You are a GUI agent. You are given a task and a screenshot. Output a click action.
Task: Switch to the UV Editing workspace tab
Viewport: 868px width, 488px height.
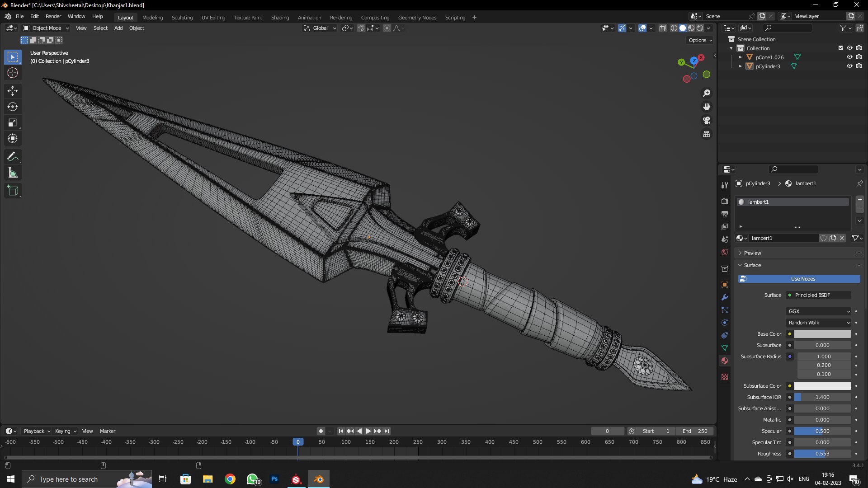(213, 18)
